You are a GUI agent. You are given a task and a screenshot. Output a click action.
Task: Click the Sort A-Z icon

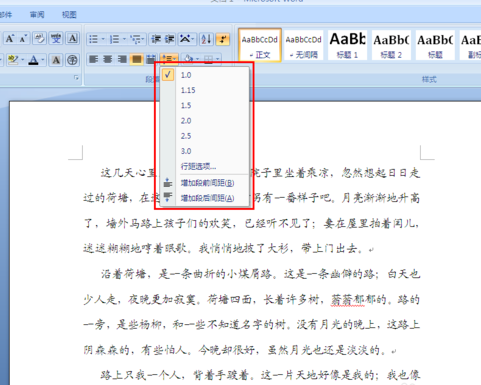(206, 39)
